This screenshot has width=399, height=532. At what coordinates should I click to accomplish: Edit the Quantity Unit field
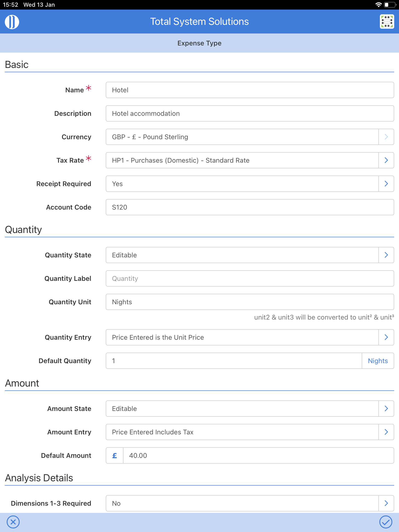(x=250, y=302)
